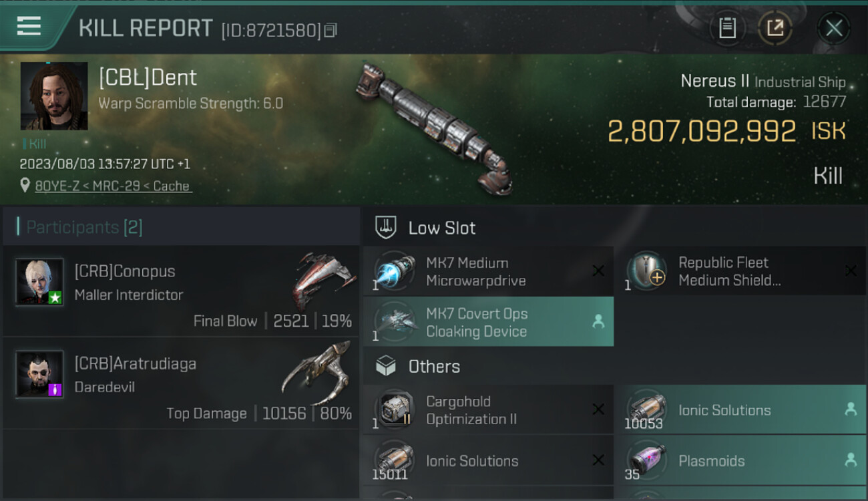Open the hamburger menu

[29, 26]
